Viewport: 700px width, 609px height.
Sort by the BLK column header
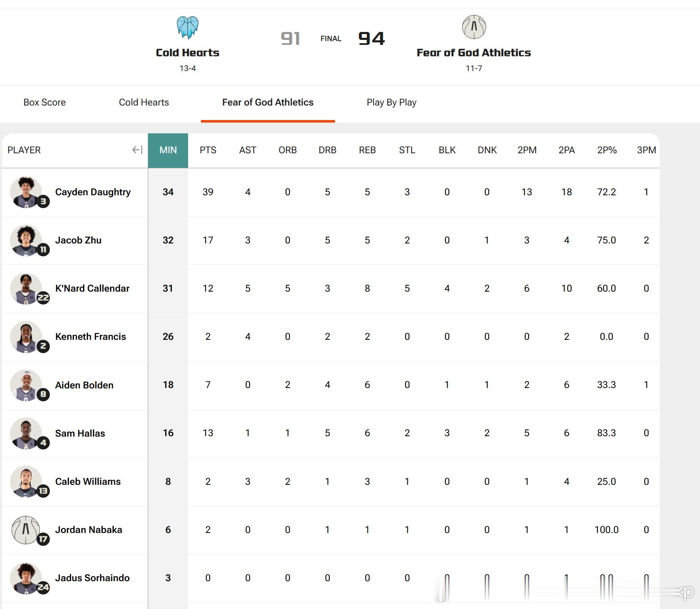[x=447, y=150]
